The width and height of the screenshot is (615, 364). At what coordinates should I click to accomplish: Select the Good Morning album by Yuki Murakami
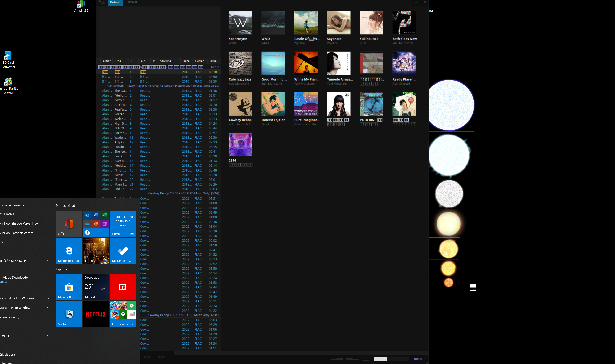point(273,63)
